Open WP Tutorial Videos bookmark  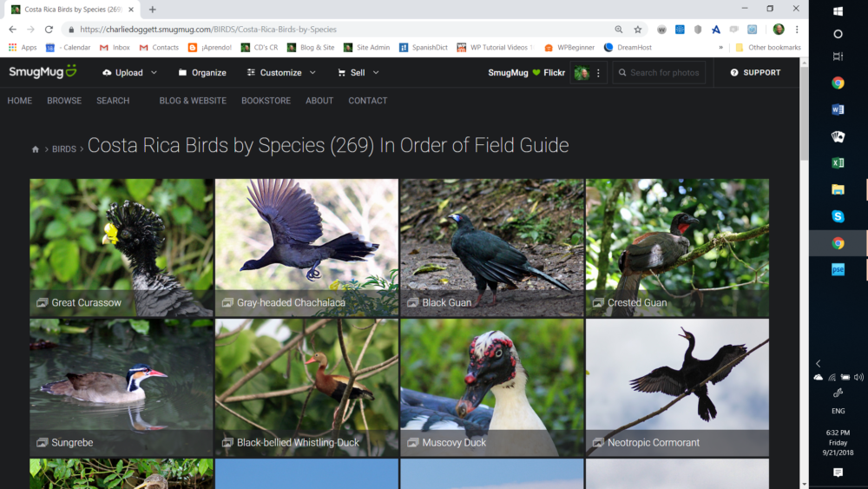495,48
